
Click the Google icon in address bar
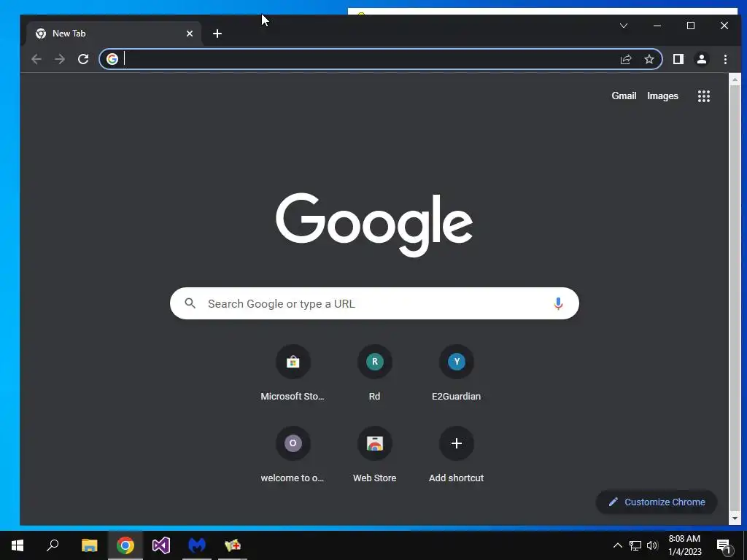tap(112, 59)
